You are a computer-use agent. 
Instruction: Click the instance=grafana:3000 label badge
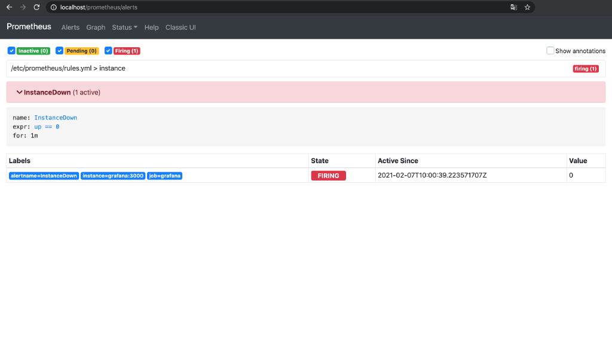(x=113, y=175)
